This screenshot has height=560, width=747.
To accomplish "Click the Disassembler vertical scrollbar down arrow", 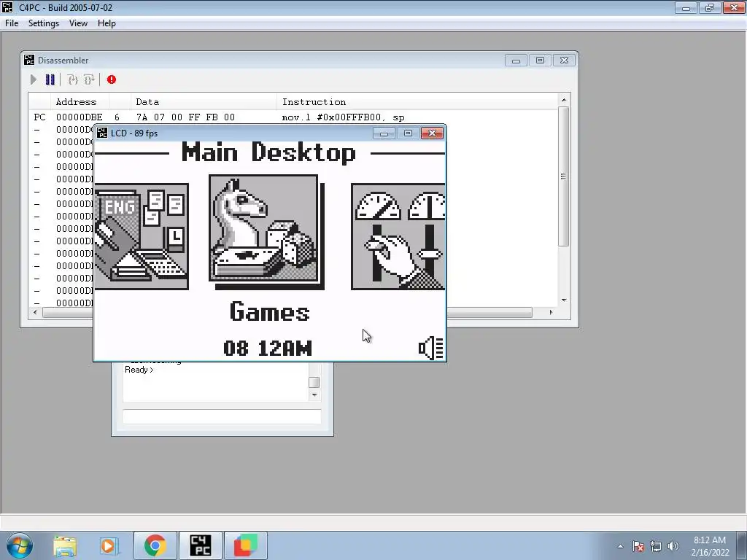I will [x=564, y=300].
